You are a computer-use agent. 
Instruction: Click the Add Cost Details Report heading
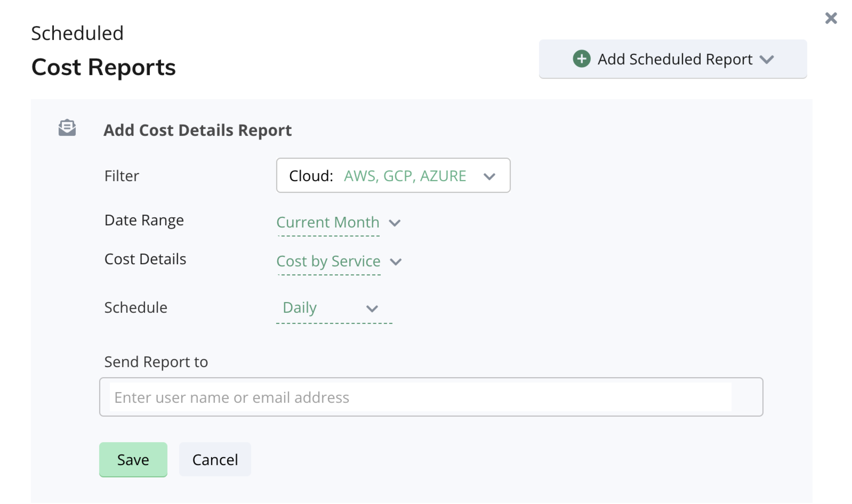point(198,131)
